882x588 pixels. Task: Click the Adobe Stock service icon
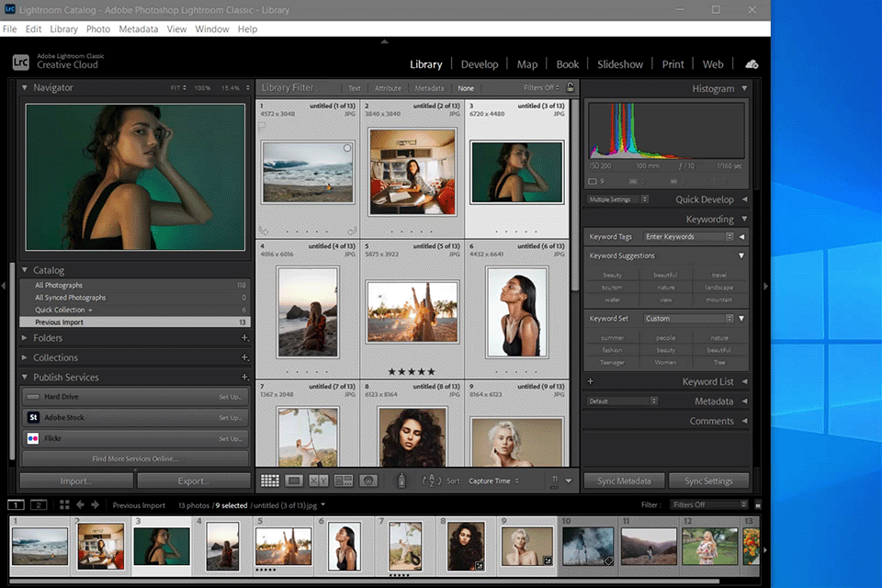(33, 417)
